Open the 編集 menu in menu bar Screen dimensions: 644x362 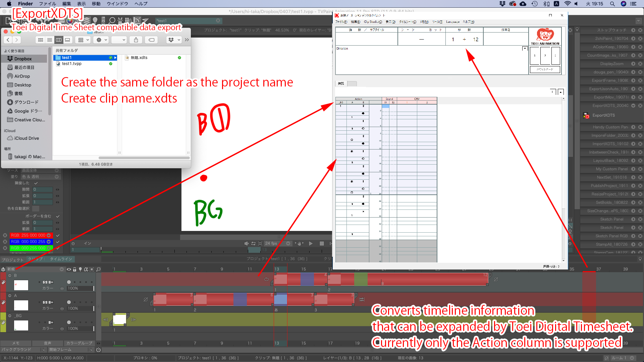(67, 4)
